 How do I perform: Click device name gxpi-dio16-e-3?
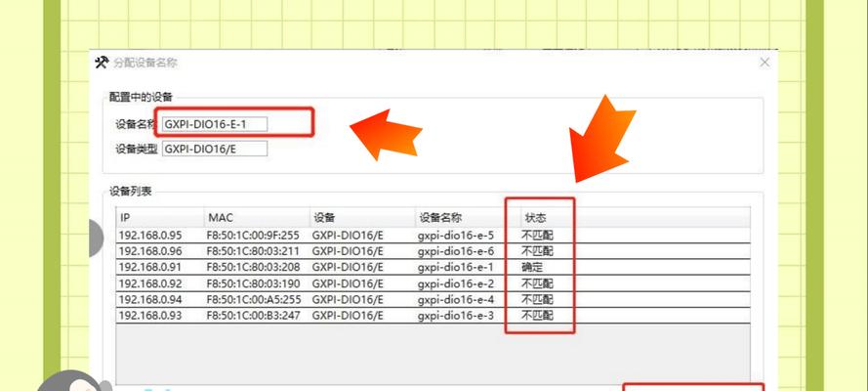click(456, 316)
